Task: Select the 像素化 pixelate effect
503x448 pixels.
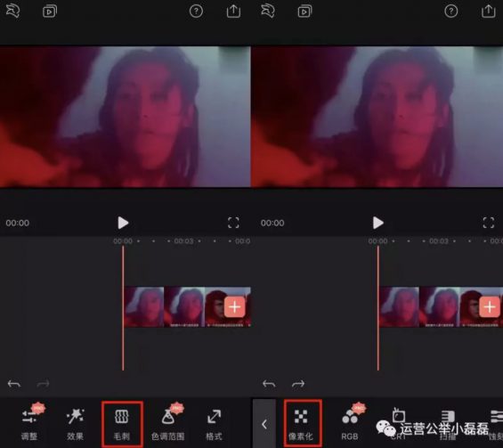Action: (301, 424)
